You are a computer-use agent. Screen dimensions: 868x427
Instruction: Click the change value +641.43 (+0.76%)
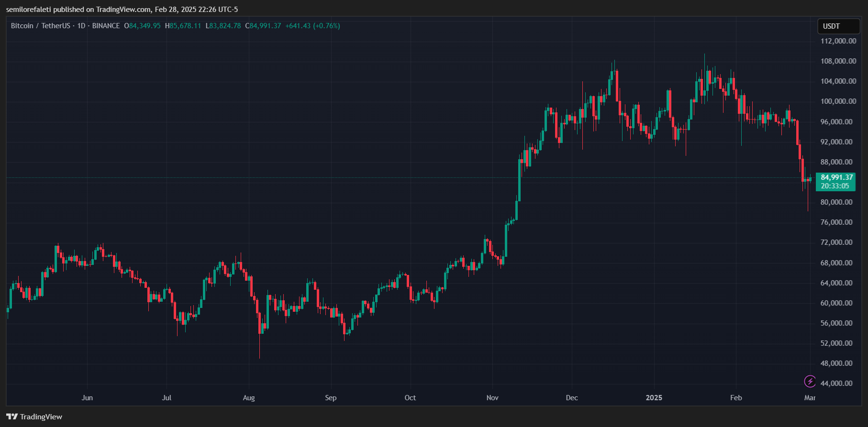click(313, 26)
